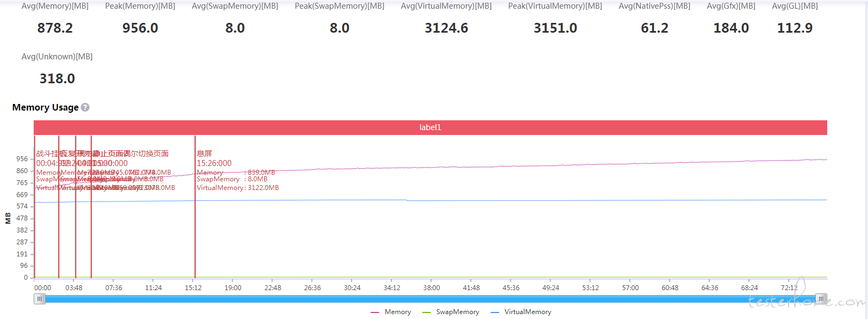Click Peak(VirtualMemory) value 3151.0
The height and width of the screenshot is (319, 868).
tap(555, 28)
